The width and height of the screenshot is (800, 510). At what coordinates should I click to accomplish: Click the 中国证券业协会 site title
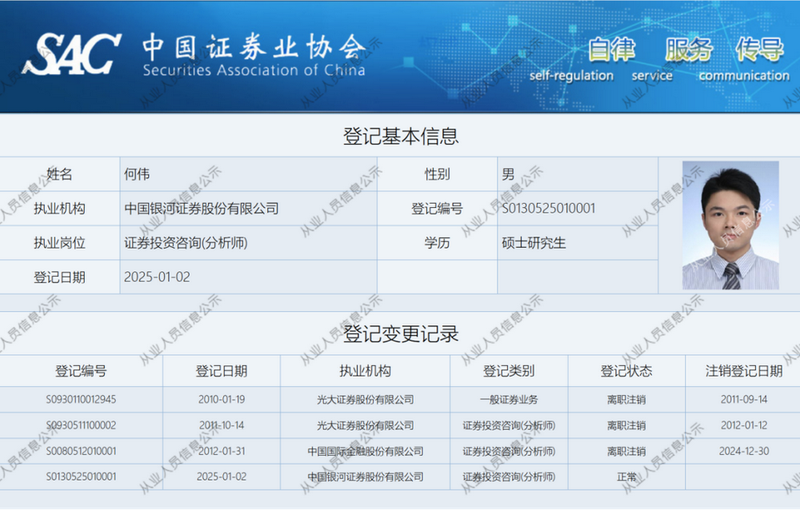pos(253,47)
